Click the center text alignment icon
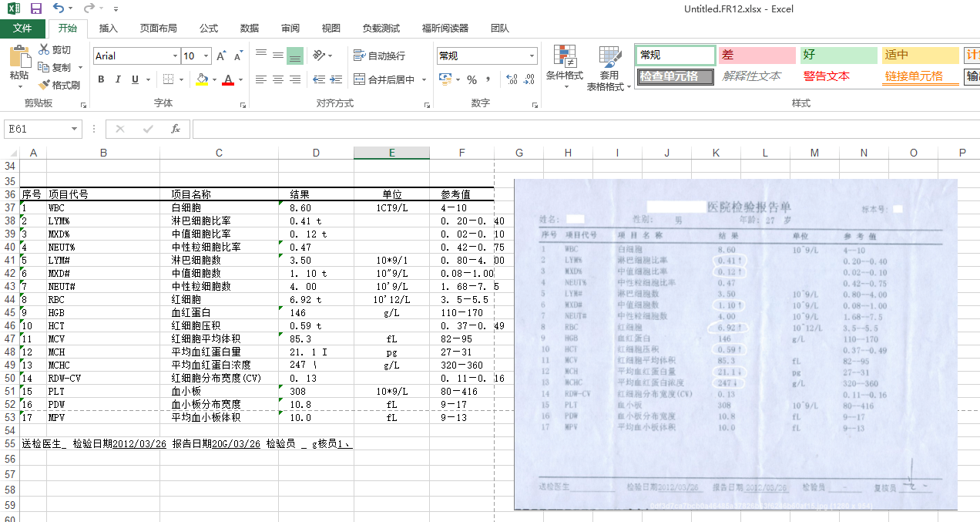 (277, 79)
